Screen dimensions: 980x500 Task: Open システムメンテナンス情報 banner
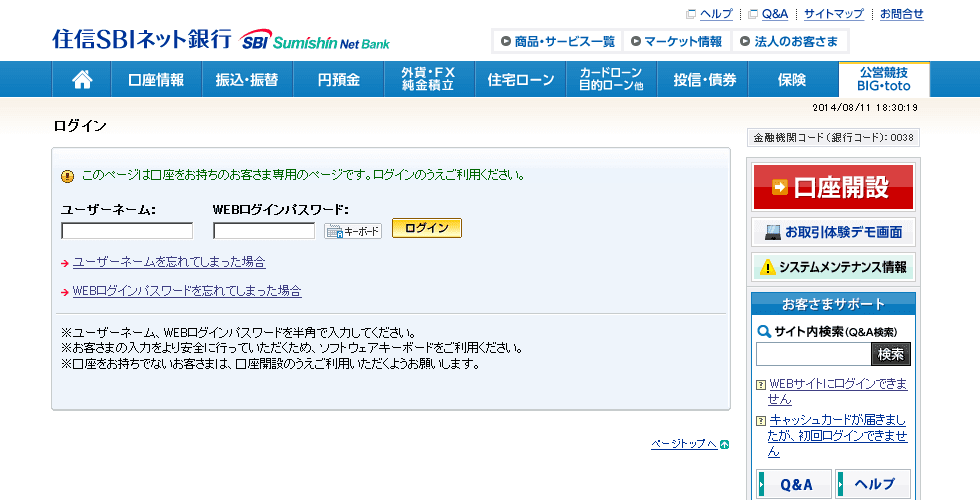click(833, 267)
